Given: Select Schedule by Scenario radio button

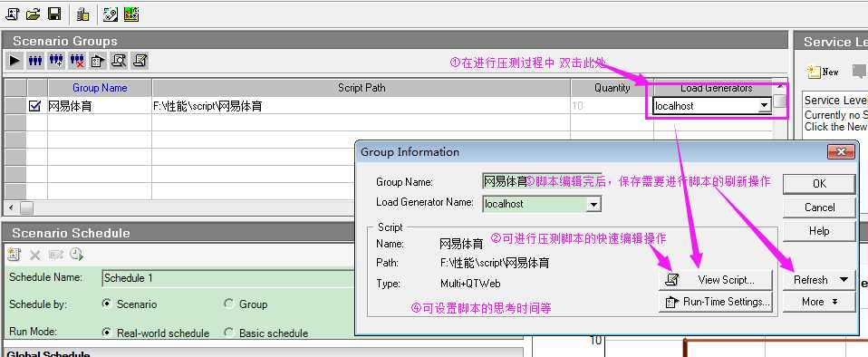Looking at the screenshot, I should tap(107, 304).
